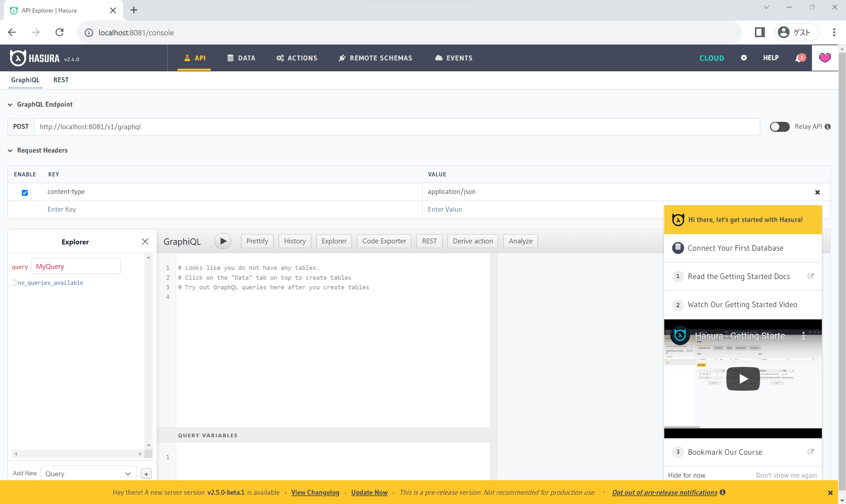Uncheck the content-type header checkbox
Screen dimensions: 846x504
pos(25,193)
